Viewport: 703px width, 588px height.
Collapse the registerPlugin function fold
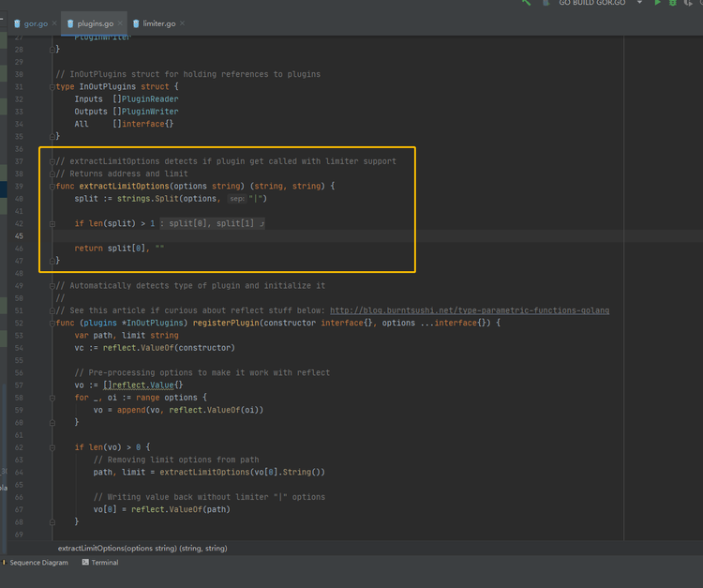[52, 323]
